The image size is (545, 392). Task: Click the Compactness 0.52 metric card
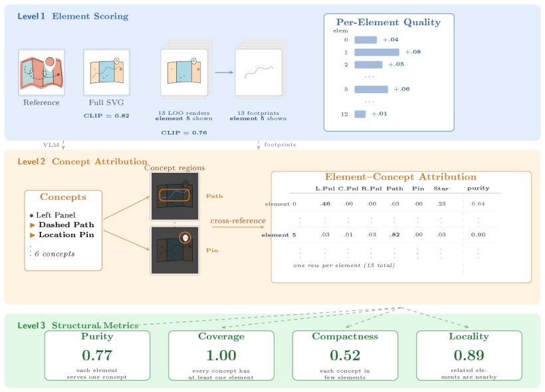pyautogui.click(x=345, y=355)
